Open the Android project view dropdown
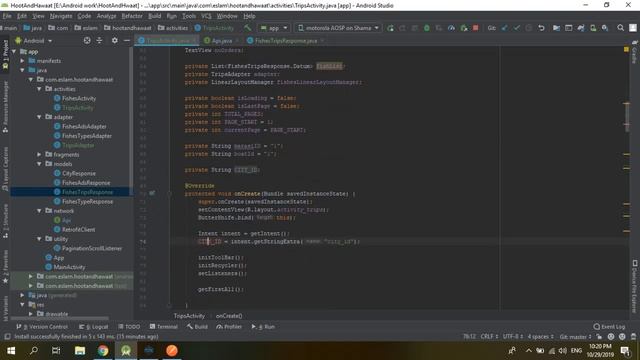The image size is (640, 360). 34,41
